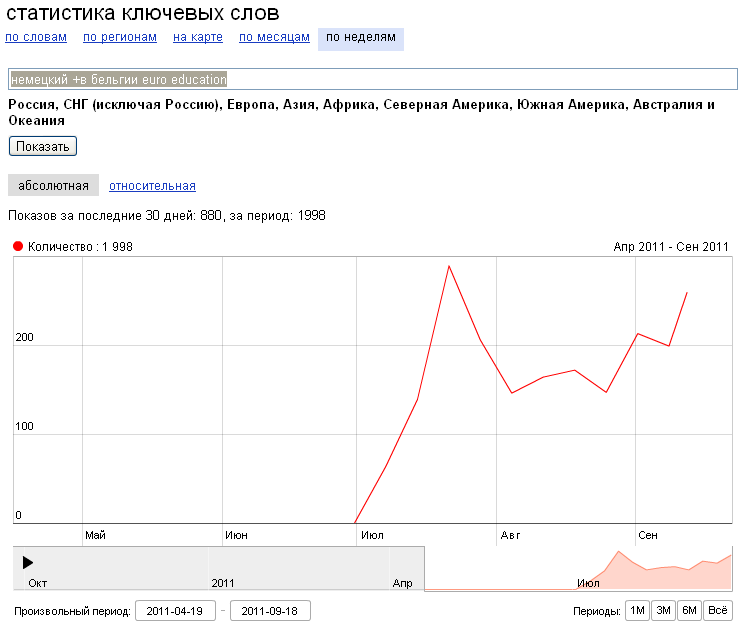This screenshot has height=631, width=745.
Task: Click the black play arrow in timeline
Action: coord(27,563)
